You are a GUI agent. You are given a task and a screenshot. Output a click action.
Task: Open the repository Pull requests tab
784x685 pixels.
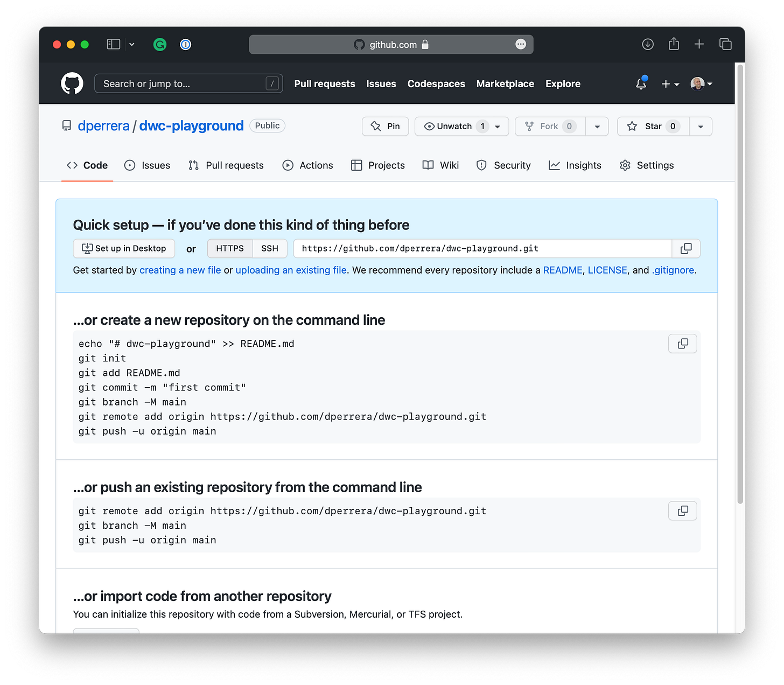pyautogui.click(x=226, y=165)
